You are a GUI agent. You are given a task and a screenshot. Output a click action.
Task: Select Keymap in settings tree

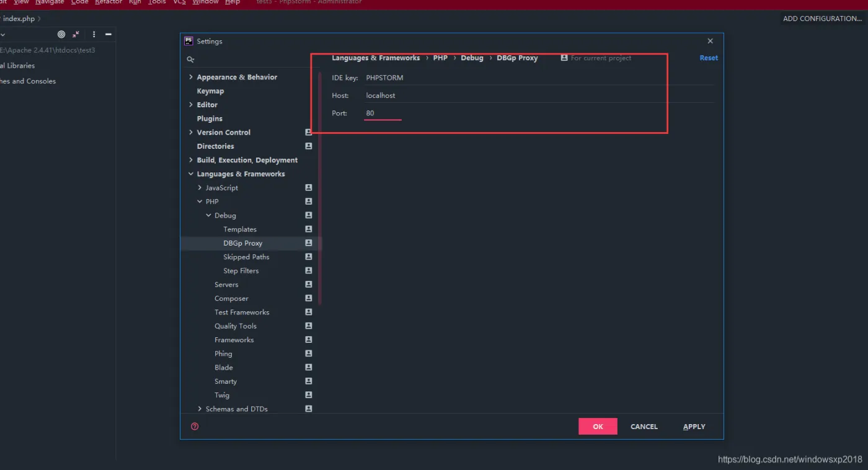210,91
